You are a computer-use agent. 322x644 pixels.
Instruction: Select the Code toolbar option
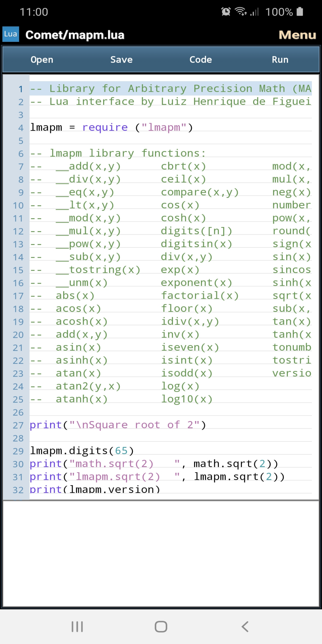click(201, 60)
